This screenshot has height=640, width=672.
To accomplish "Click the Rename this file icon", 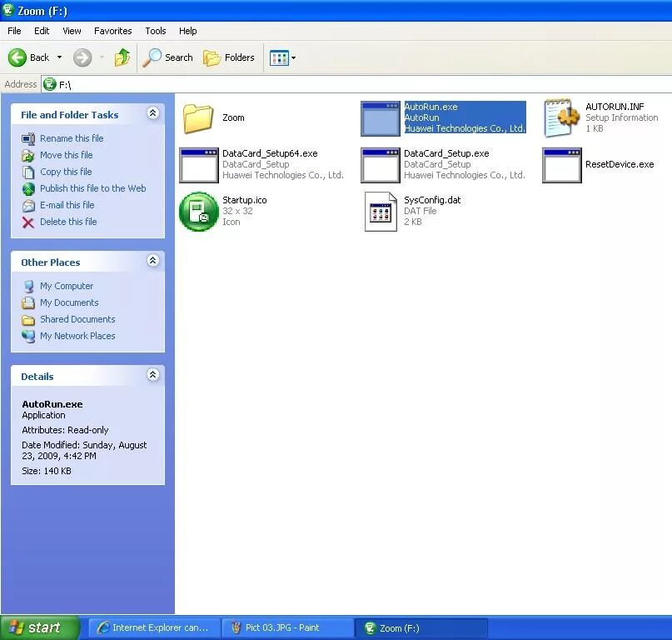I will [x=28, y=138].
